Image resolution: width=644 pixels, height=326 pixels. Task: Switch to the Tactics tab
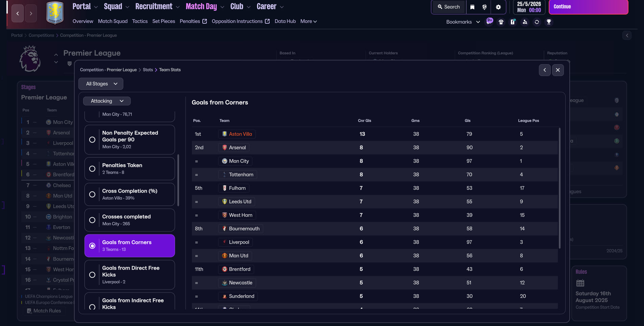[140, 21]
